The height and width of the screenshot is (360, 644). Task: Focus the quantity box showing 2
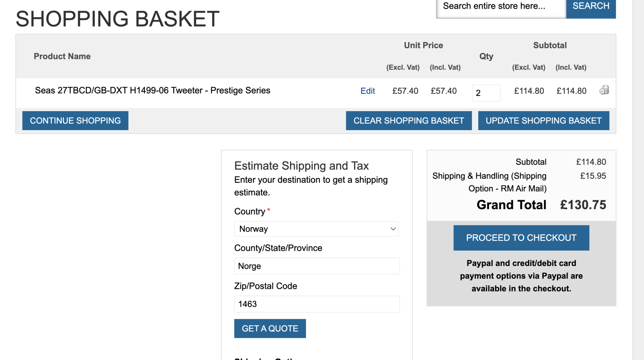coord(486,93)
